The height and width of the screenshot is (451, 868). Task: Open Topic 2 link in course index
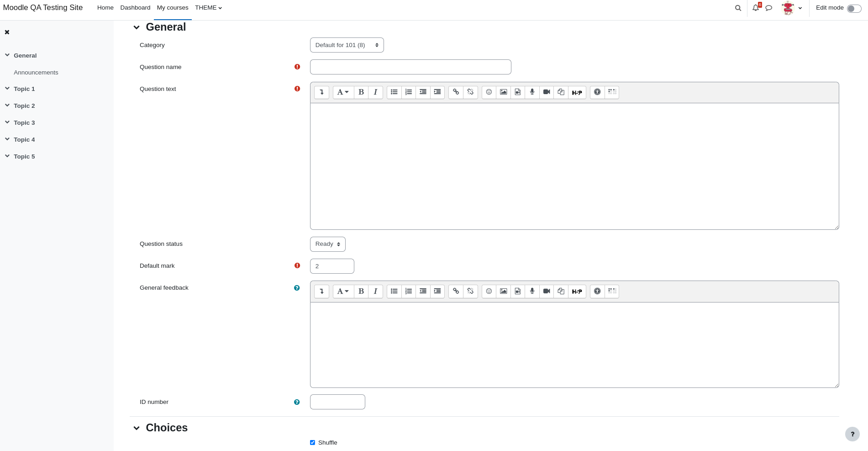[x=24, y=106]
